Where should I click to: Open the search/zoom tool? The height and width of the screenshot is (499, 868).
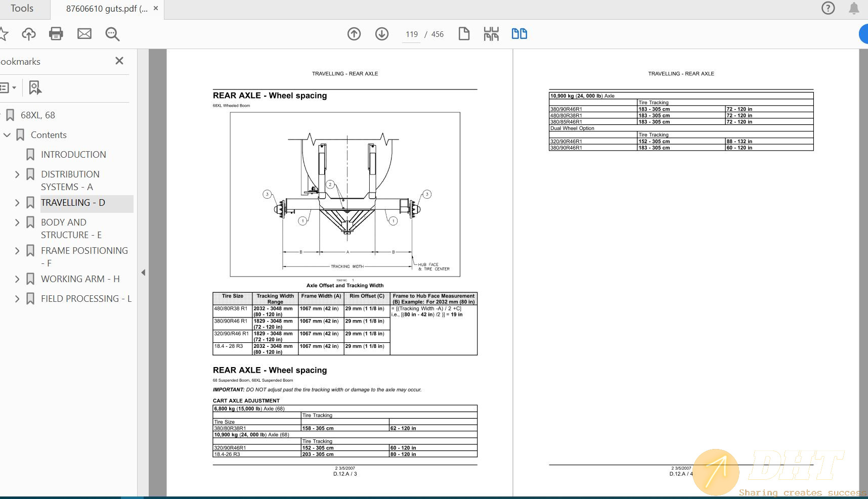pyautogui.click(x=112, y=33)
